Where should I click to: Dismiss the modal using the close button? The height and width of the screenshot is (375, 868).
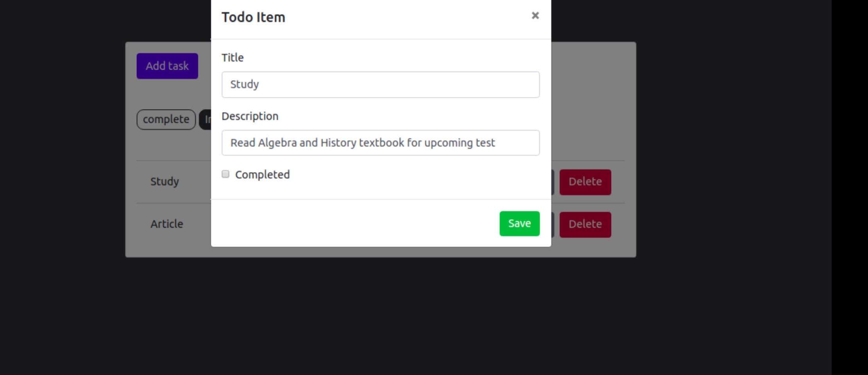535,16
